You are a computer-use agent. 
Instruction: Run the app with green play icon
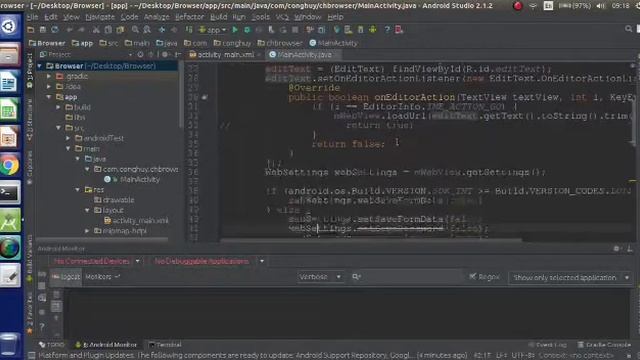tap(235, 30)
